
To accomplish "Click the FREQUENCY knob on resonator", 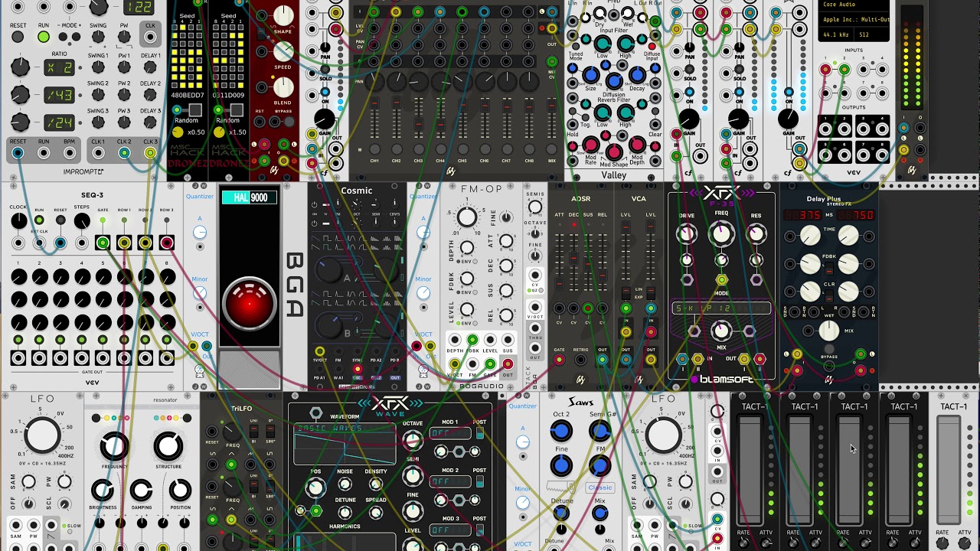I will point(114,446).
